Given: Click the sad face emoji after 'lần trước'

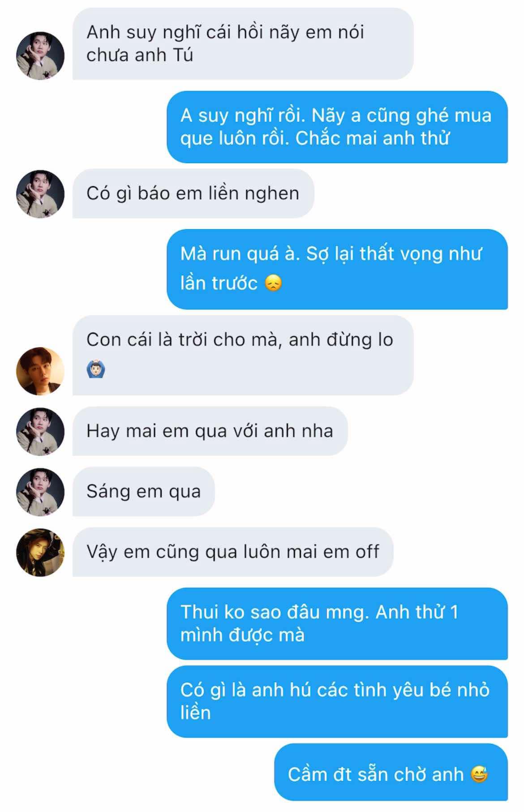Looking at the screenshot, I should pos(274,283).
